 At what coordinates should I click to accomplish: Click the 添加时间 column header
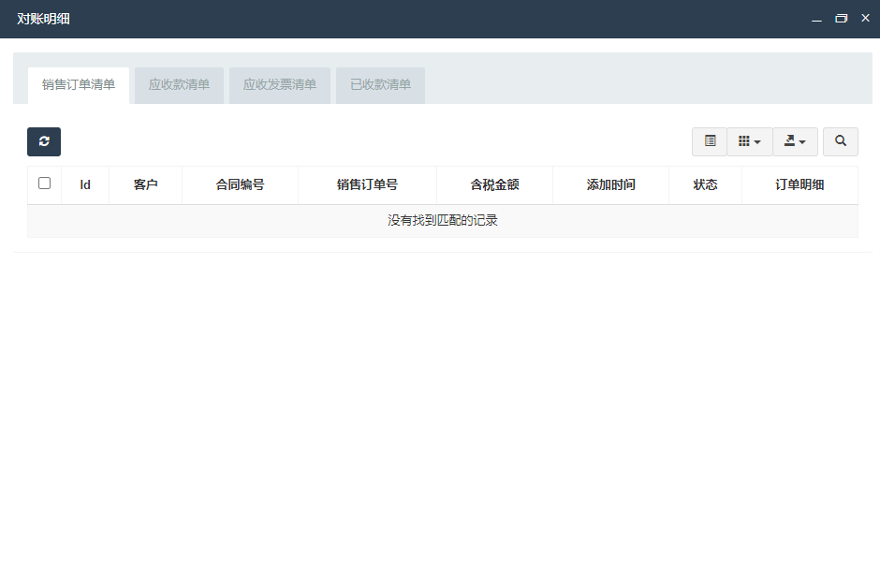pos(611,185)
